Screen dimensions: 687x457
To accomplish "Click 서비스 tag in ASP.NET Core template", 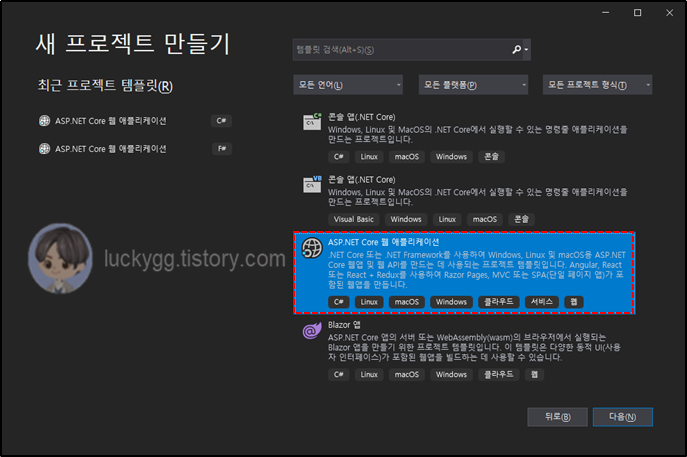I will (542, 301).
